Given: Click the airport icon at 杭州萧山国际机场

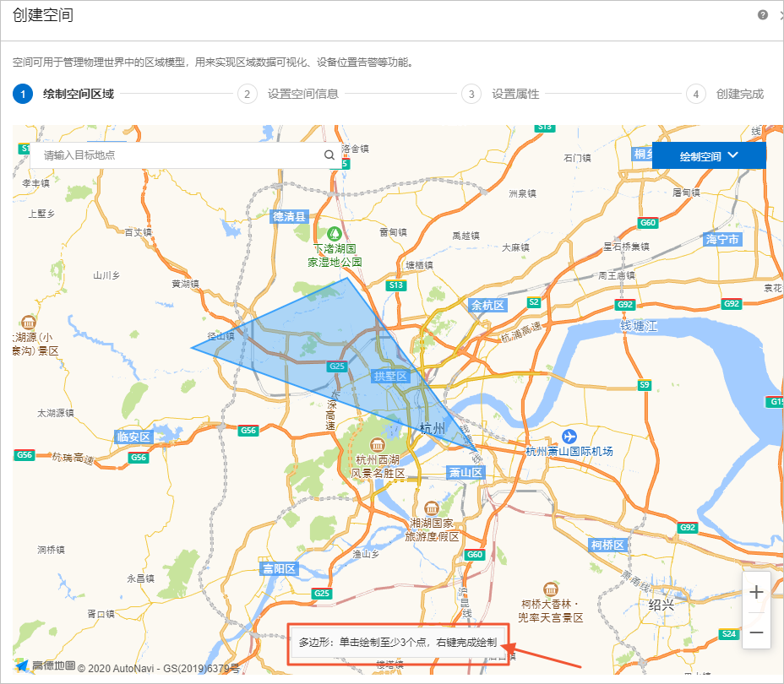Looking at the screenshot, I should (x=569, y=437).
